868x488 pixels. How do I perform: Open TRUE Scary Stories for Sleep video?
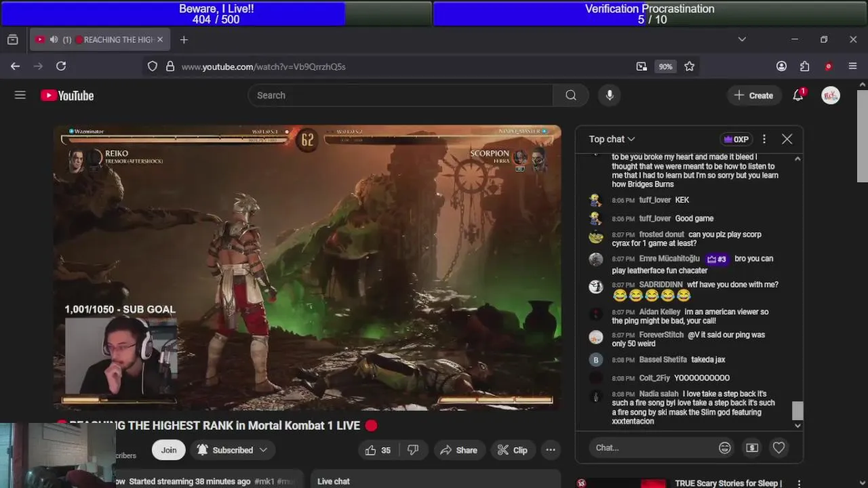[x=728, y=483]
